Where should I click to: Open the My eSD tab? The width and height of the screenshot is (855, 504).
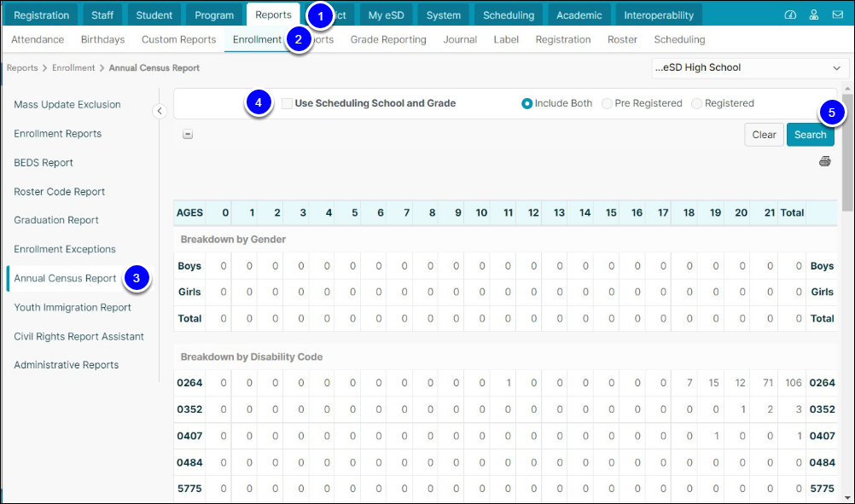pos(386,15)
